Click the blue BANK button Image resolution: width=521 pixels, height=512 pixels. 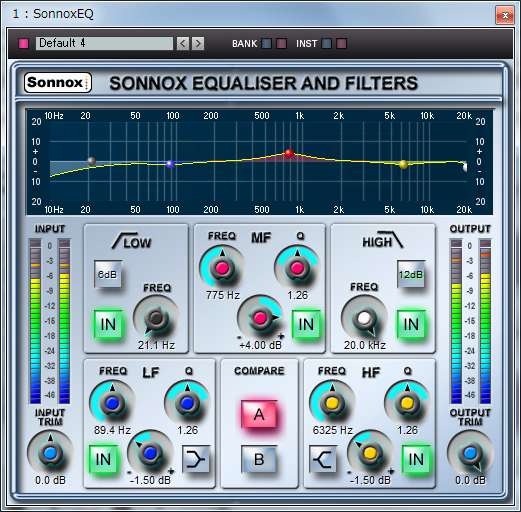(266, 44)
